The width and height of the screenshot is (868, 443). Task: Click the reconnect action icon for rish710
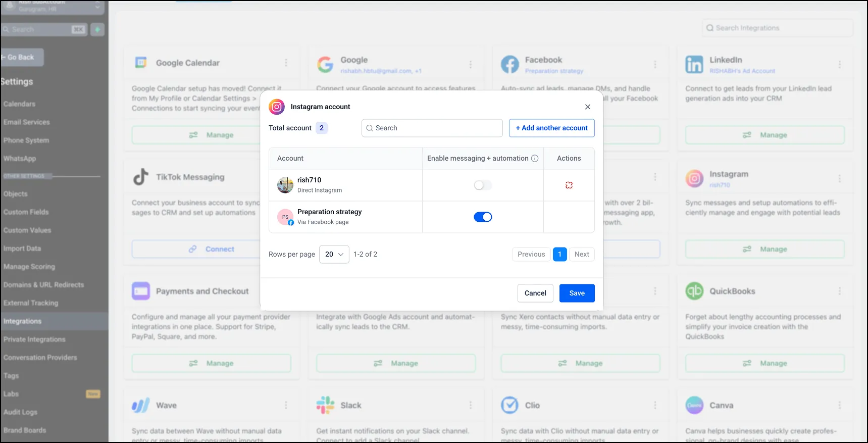pos(569,185)
